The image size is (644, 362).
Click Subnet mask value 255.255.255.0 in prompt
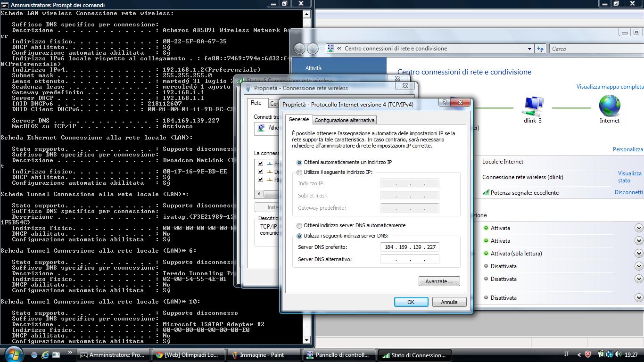[187, 75]
